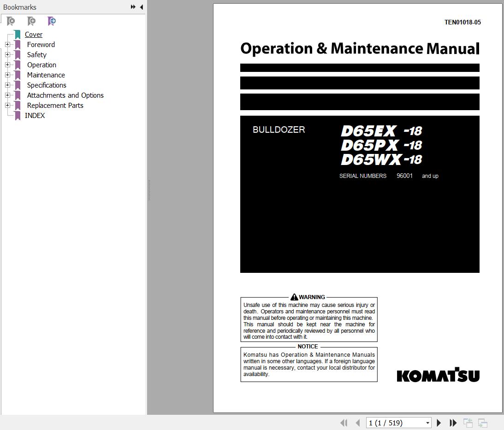The height and width of the screenshot is (430, 504).
Task: Expand the Foreword tree node
Action: tap(8, 44)
